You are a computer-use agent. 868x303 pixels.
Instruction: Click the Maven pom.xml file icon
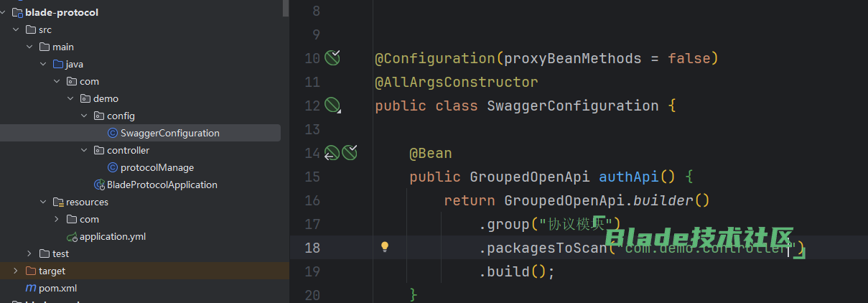(30, 288)
